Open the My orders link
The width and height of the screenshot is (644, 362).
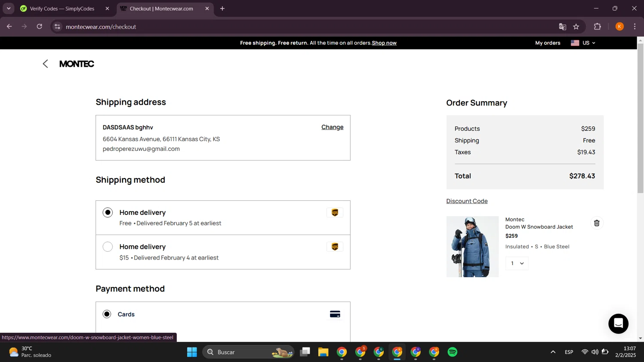click(x=547, y=43)
